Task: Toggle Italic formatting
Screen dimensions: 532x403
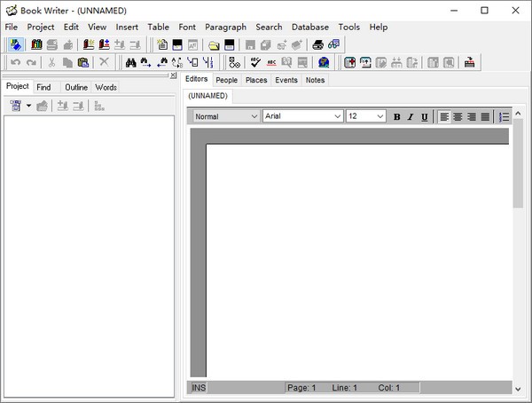Action: coord(410,116)
